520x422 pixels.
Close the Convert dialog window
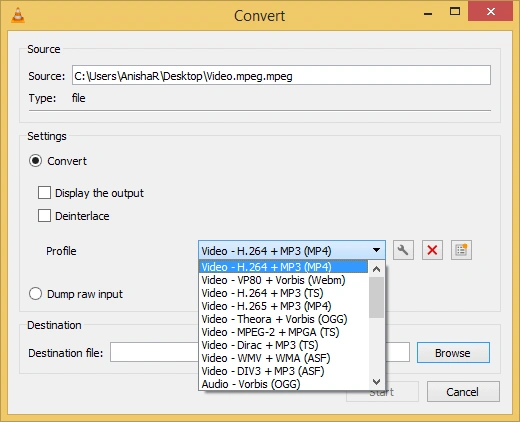click(x=490, y=11)
